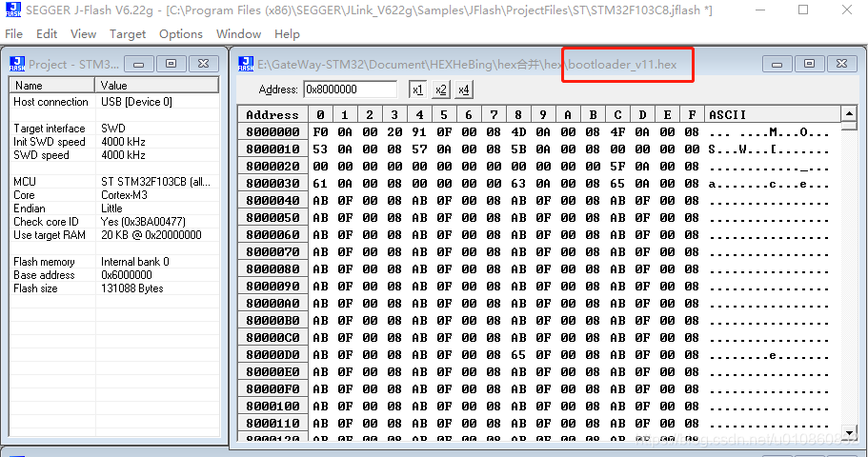The height and width of the screenshot is (457, 868).
Task: Open the View menu
Action: pos(83,33)
